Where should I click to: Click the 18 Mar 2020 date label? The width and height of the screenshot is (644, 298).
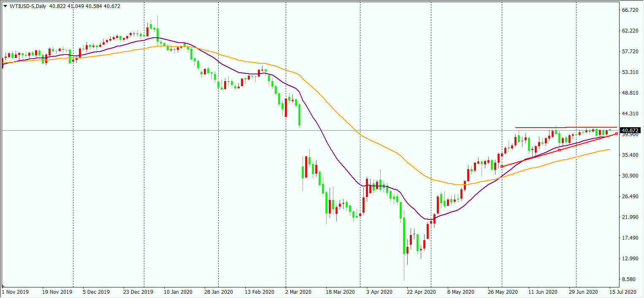pyautogui.click(x=340, y=292)
